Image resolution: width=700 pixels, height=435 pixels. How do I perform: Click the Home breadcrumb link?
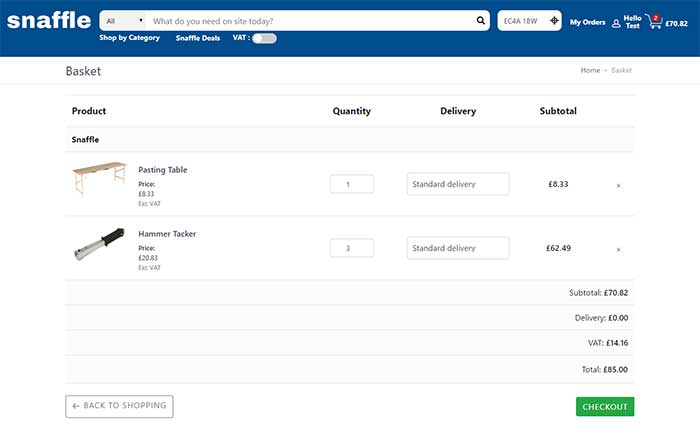click(590, 70)
